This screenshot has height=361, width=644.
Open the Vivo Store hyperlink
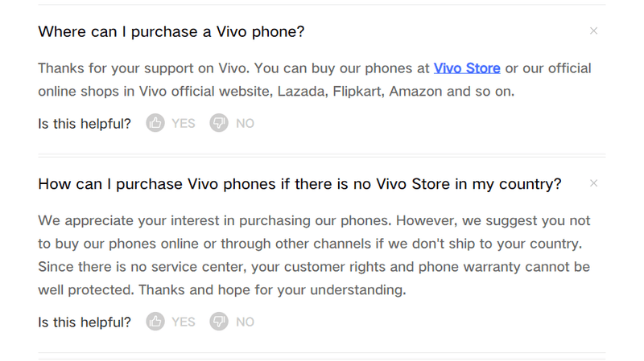pos(467,68)
